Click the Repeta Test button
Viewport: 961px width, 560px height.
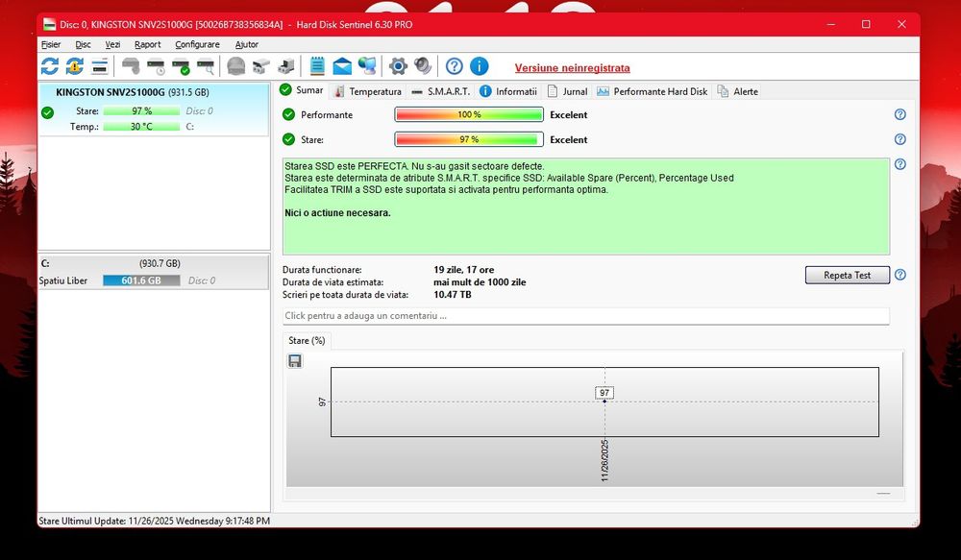847,275
